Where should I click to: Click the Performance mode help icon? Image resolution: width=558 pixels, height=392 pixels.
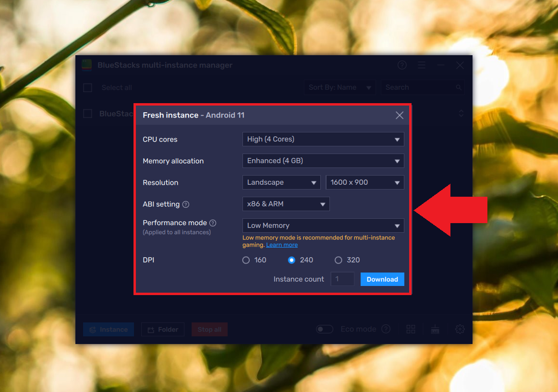tap(213, 223)
